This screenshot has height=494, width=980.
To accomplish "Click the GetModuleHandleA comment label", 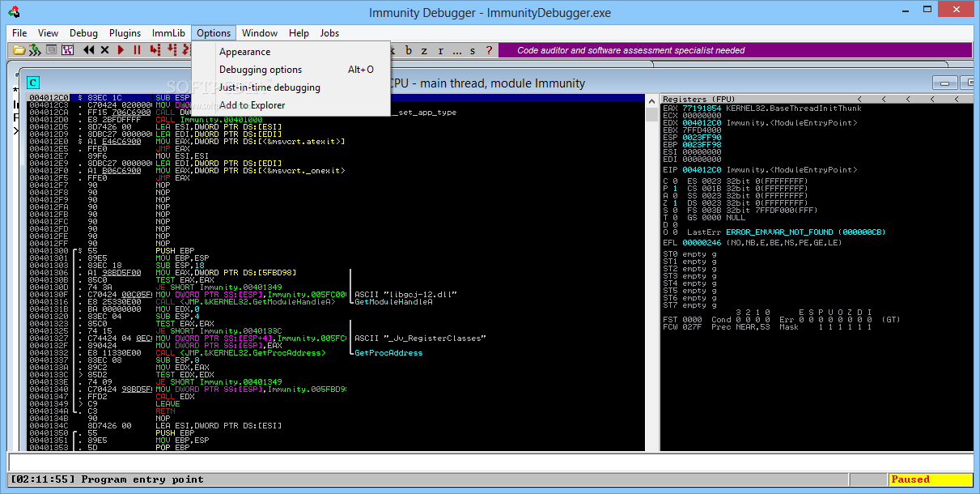I will (x=393, y=301).
